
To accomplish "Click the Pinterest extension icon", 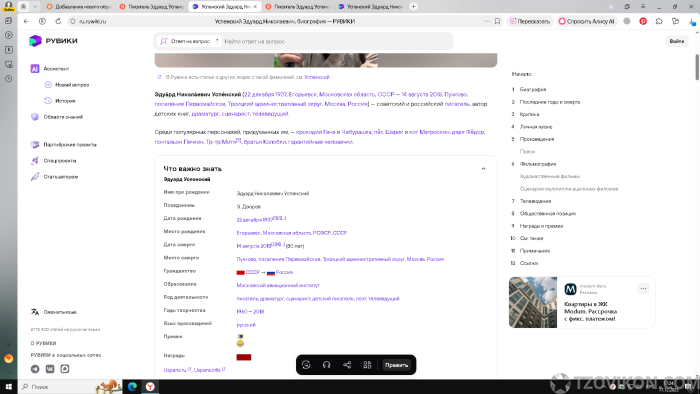I will (x=643, y=21).
